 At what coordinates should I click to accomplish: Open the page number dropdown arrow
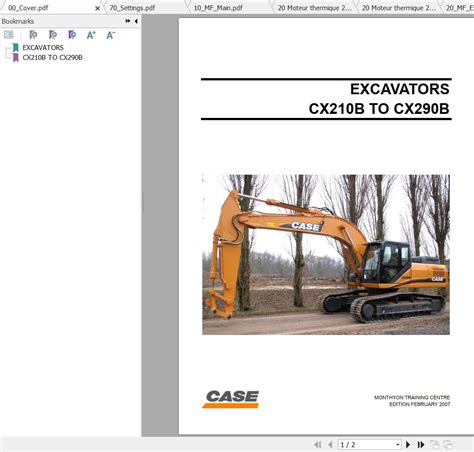[x=398, y=445]
